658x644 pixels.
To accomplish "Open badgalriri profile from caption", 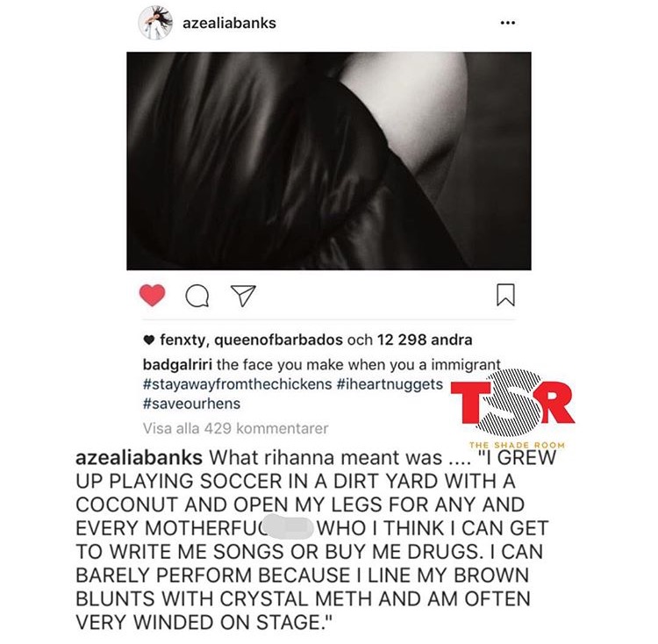I will 177,365.
